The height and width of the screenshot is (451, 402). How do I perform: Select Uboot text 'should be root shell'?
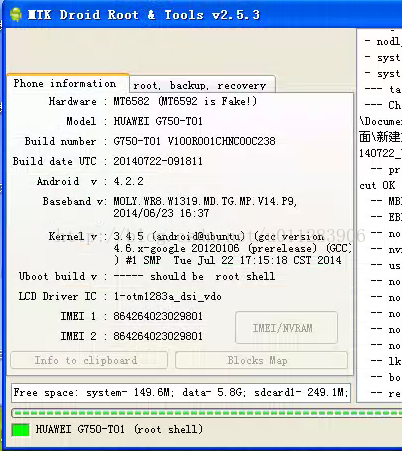(213, 276)
